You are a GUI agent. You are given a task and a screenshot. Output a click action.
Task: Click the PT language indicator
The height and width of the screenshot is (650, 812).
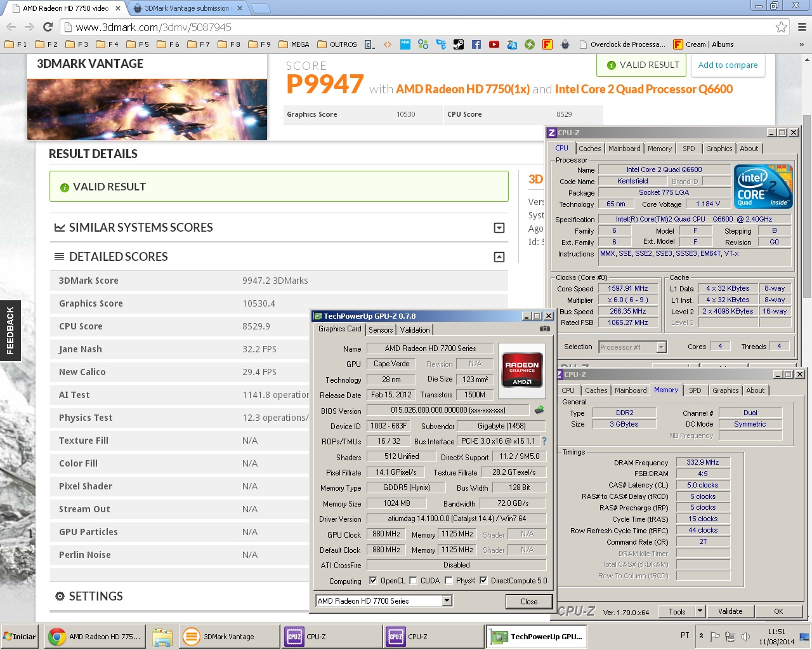(685, 635)
